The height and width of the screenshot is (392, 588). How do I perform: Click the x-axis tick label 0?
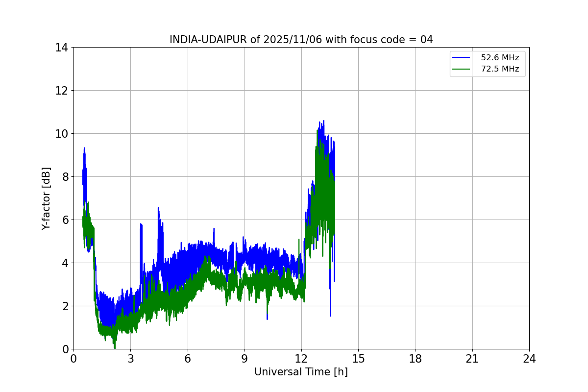[73, 359]
